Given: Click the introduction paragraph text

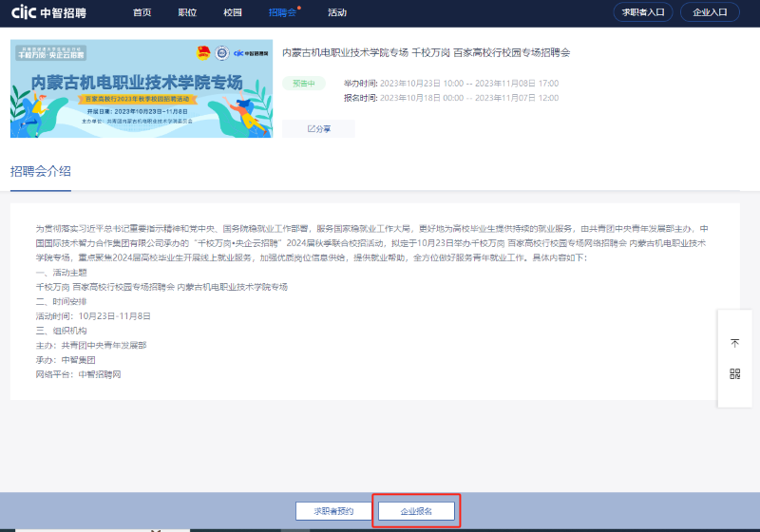Looking at the screenshot, I should [372, 243].
